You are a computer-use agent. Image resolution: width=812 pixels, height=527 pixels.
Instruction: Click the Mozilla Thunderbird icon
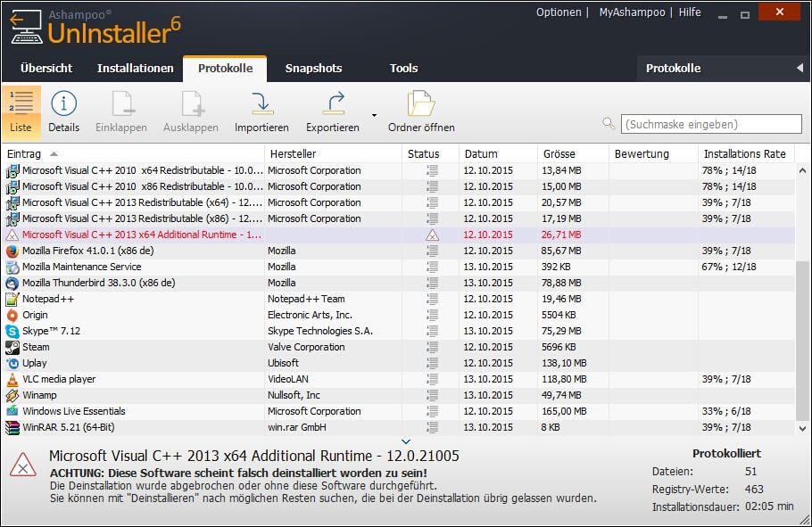tap(12, 284)
